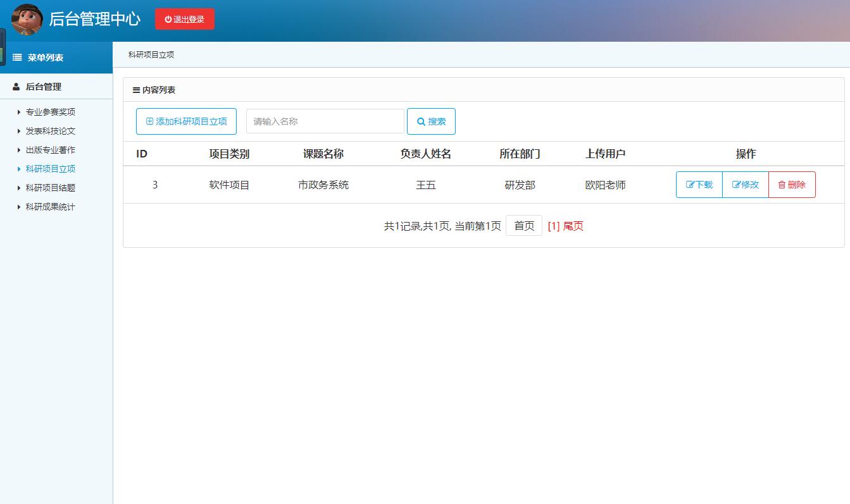Viewport: 850px width, 504px height.
Task: Select 科研成果统计 in the sidebar
Action: 51,207
